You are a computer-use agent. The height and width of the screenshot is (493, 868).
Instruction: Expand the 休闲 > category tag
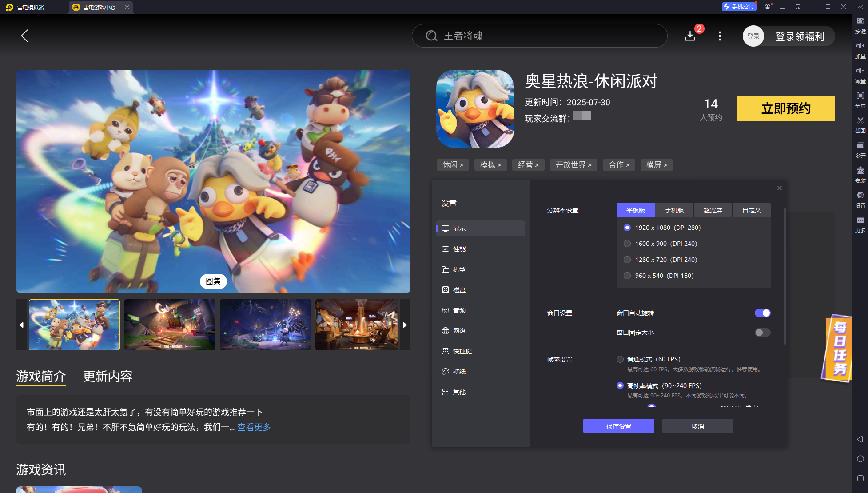point(453,165)
